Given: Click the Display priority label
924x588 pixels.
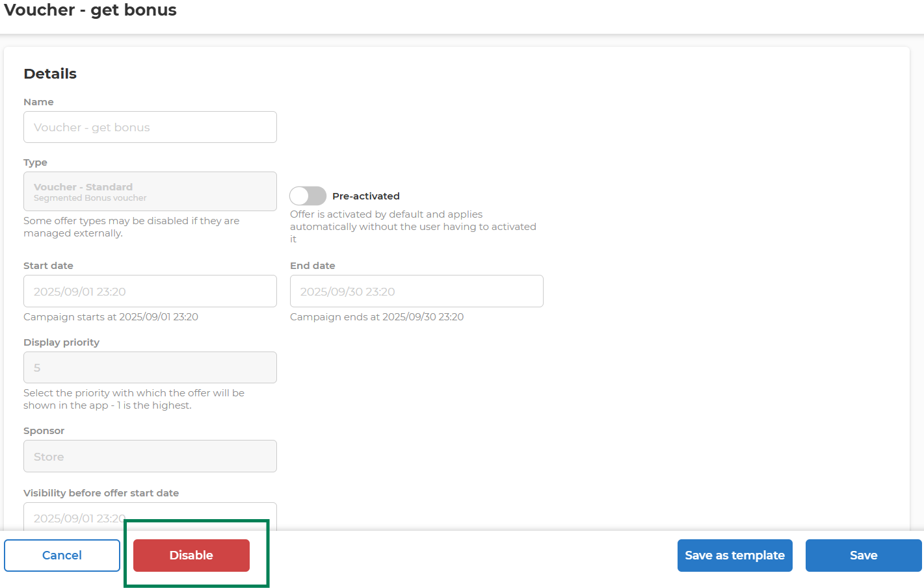Looking at the screenshot, I should [61, 342].
